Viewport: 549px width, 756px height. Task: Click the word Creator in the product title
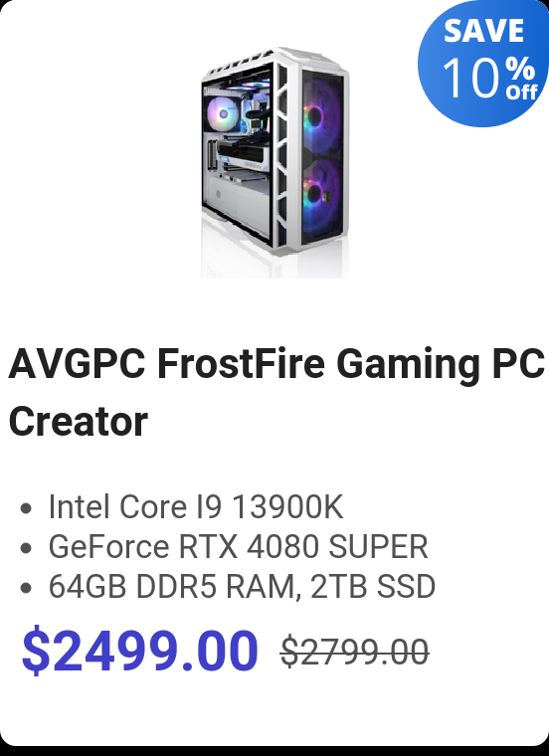(79, 422)
